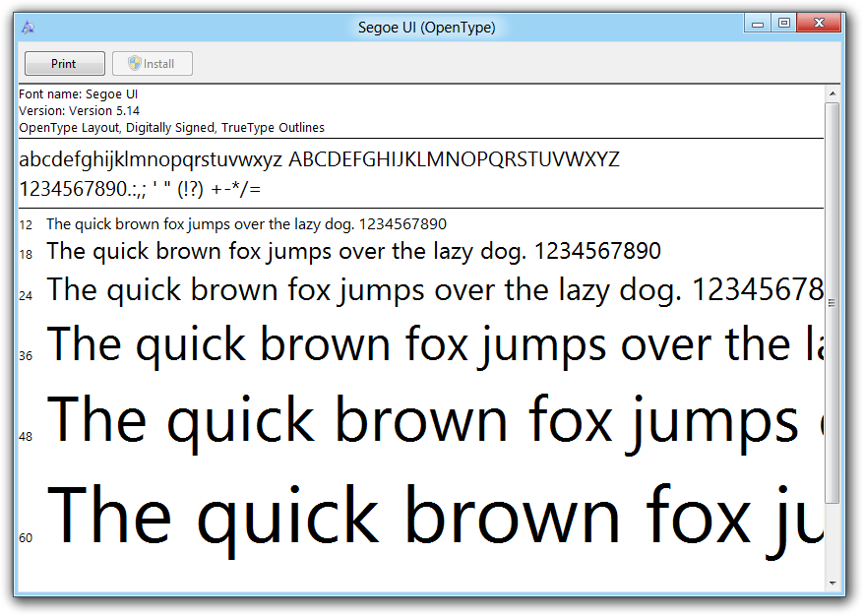
Task: Click the '1234567890.:,;' digits sample line
Action: pos(140,190)
